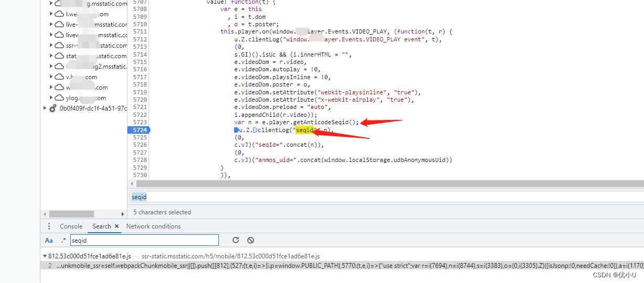Viewport: 644px width, 283px height.
Task: Click the cloud icon of ylog domain
Action: tap(59, 97)
